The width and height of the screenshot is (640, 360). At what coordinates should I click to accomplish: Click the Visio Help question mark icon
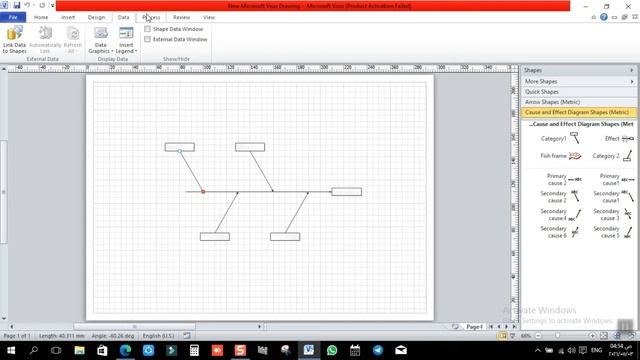tap(604, 17)
